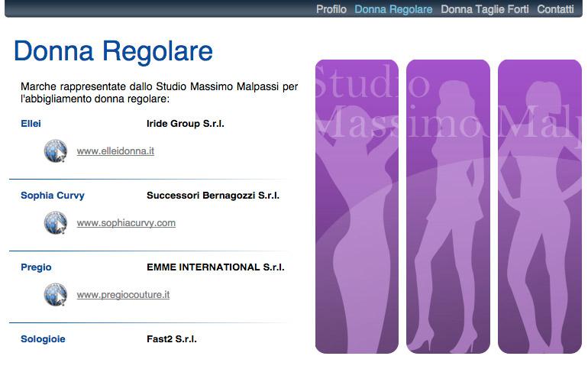Click the middle purple panel with standing silhouette
This screenshot has height=382, width=588.
[448, 206]
